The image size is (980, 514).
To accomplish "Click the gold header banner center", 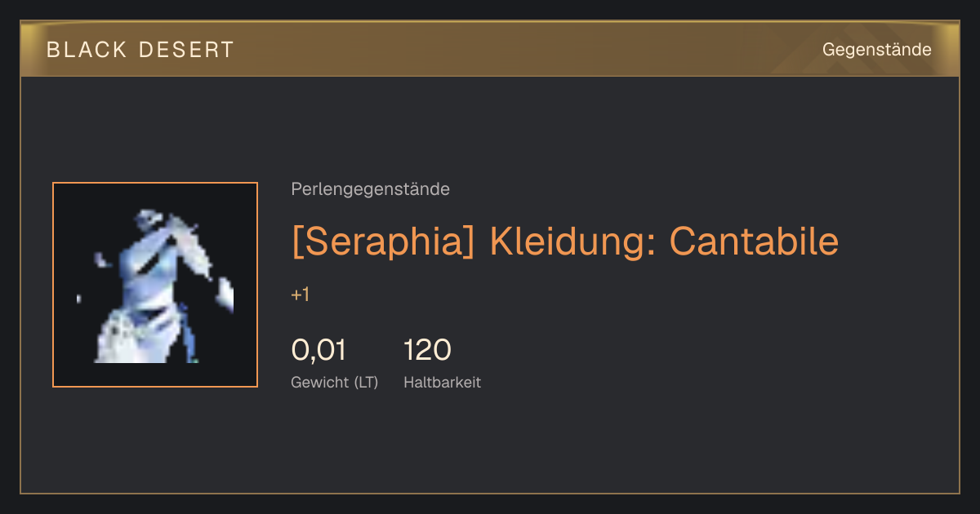I will 490,49.
